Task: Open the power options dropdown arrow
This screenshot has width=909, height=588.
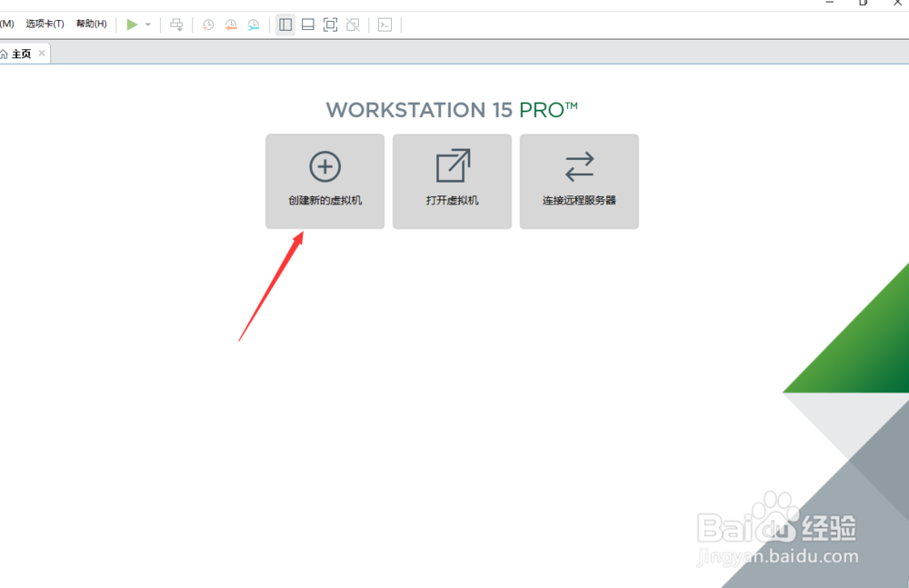Action: [148, 25]
